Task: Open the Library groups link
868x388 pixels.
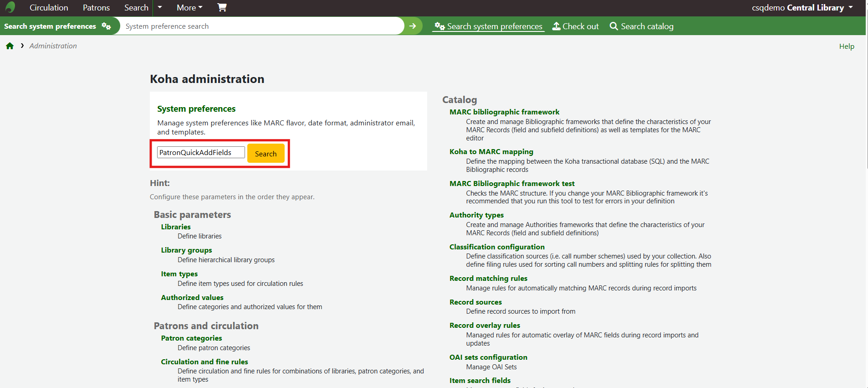Action: 186,250
